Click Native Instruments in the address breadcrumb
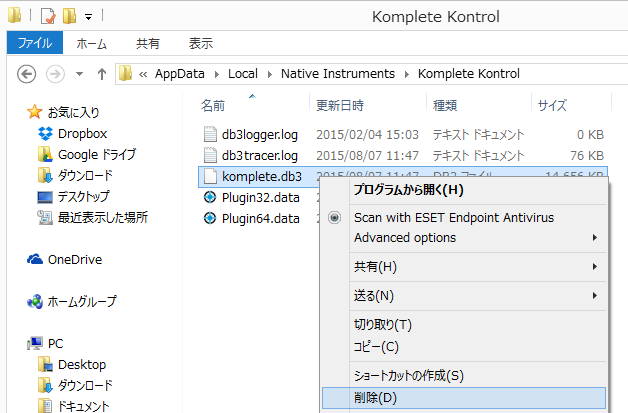This screenshot has height=413, width=628. pos(338,74)
